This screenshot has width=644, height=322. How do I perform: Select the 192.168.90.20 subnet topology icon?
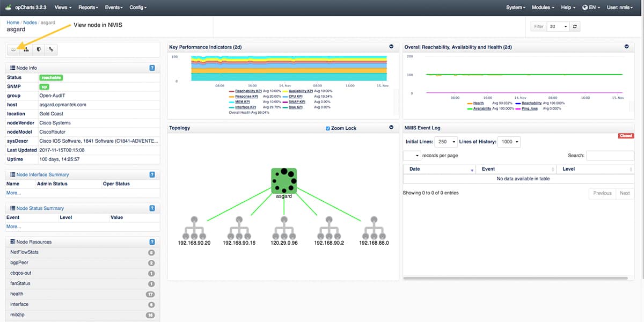click(194, 229)
